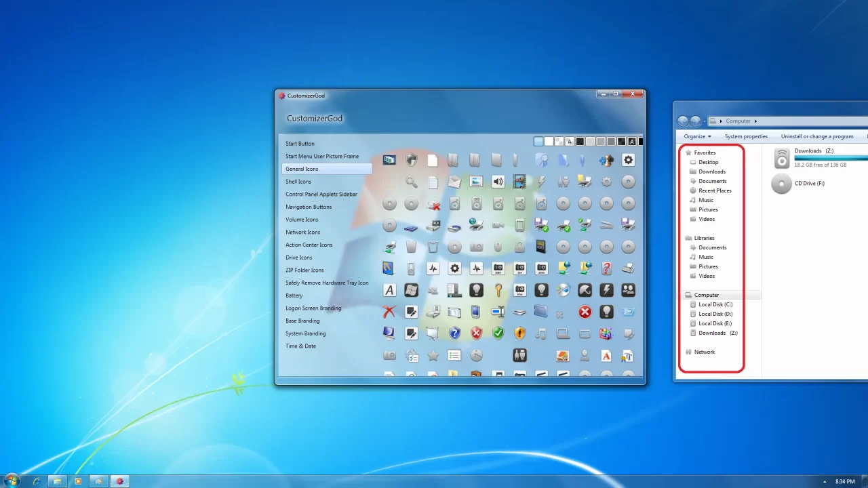Expand the Computer breadcrumb arrow in the address bar
Screen dimensions: 868x488
point(755,121)
